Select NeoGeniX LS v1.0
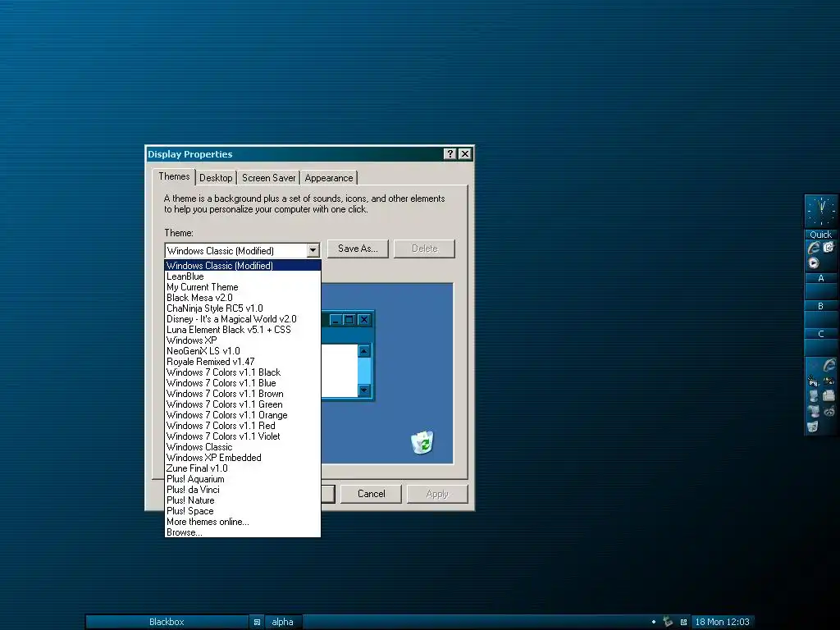This screenshot has width=840, height=630. coord(243,351)
